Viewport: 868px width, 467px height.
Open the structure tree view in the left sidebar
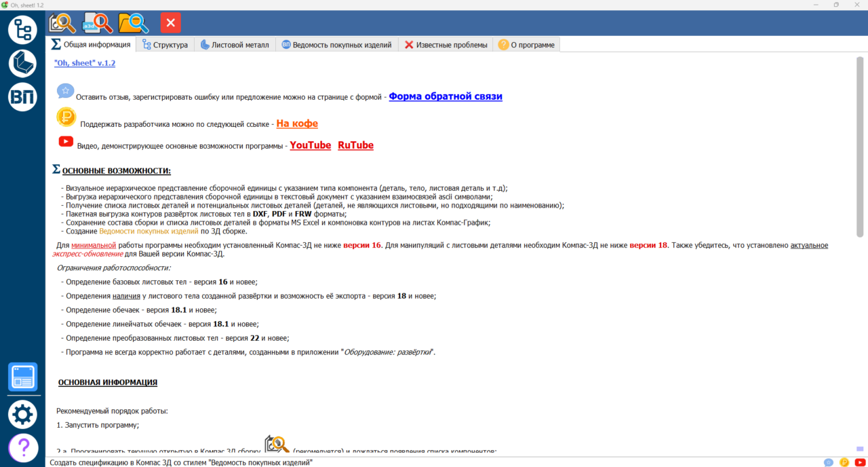[x=22, y=30]
